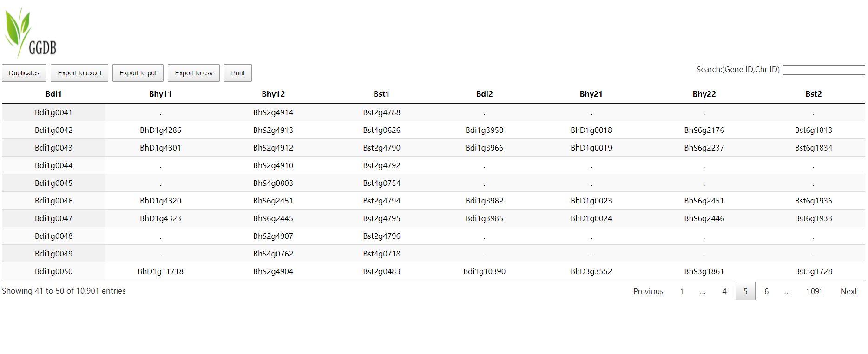Sort by the Bst1 column header

381,94
